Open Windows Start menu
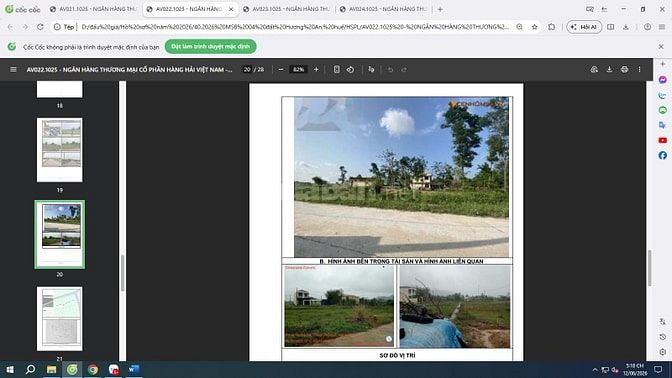Image resolution: width=672 pixels, height=378 pixels. click(10, 369)
